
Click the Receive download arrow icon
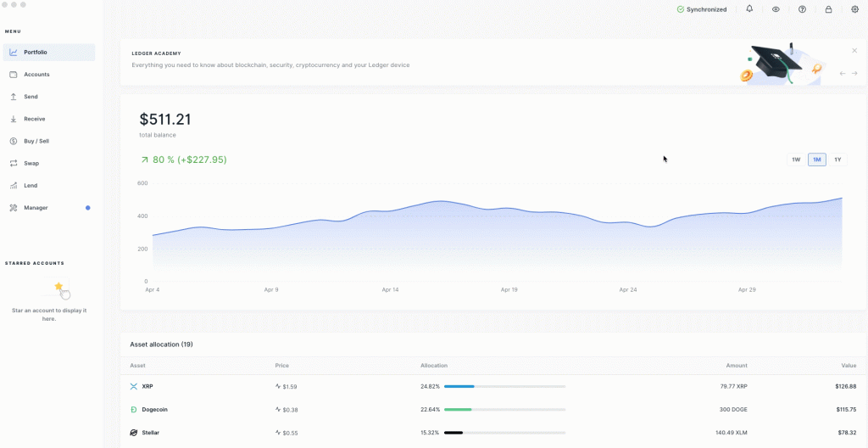tap(14, 119)
